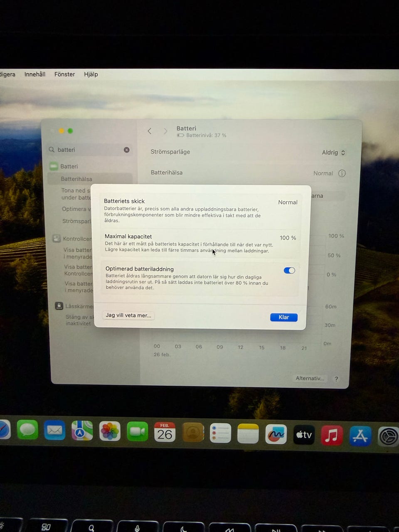This screenshot has height=532, width=399.
Task: Open Strömsparläge Aldrig dropdown
Action: pos(333,153)
